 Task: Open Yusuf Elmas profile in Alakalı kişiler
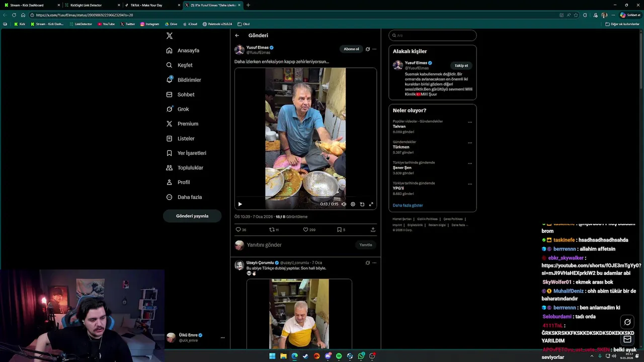tap(416, 63)
